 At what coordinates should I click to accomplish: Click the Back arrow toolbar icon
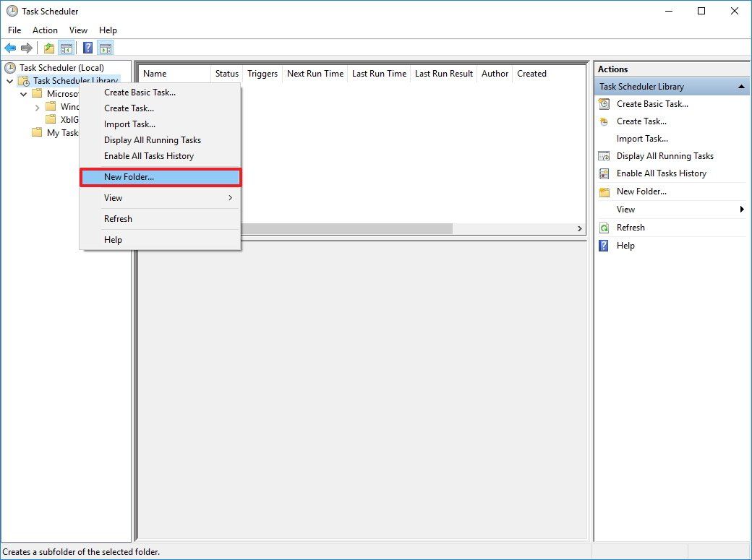(x=10, y=48)
